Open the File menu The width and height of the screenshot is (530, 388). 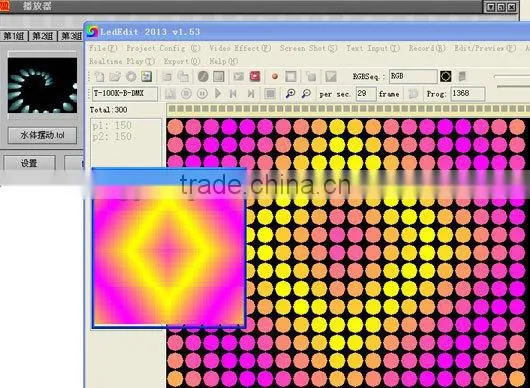[103, 48]
